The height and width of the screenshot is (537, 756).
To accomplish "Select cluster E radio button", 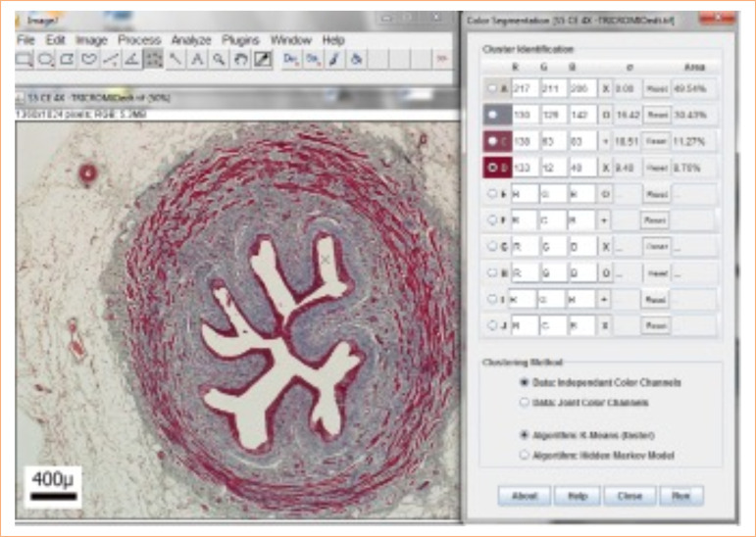I will (492, 194).
